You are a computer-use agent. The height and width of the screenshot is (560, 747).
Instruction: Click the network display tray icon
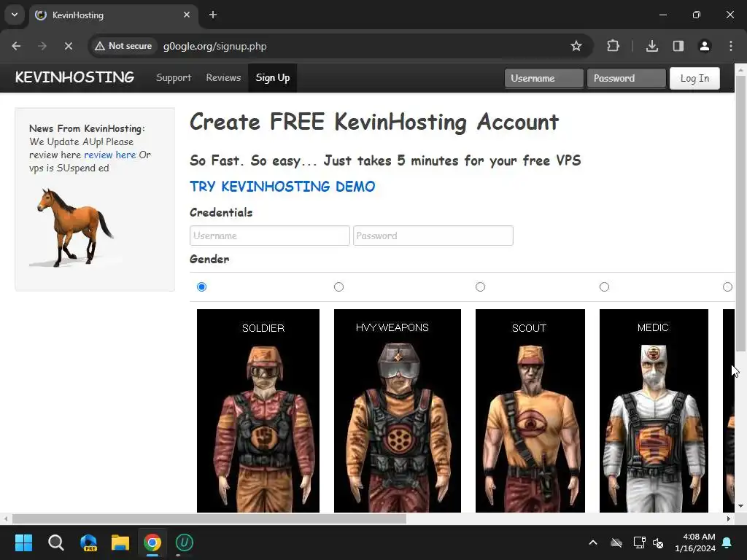tap(639, 542)
